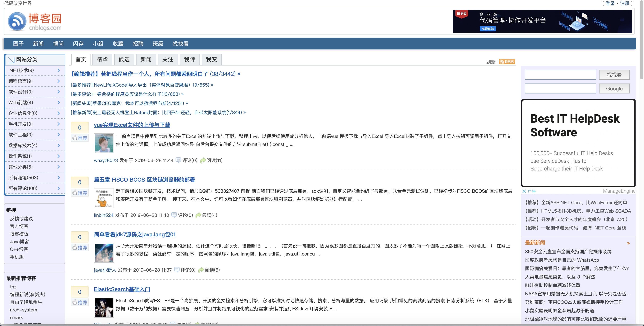Switch to the 精华 tab
This screenshot has height=326, width=644.
point(102,59)
